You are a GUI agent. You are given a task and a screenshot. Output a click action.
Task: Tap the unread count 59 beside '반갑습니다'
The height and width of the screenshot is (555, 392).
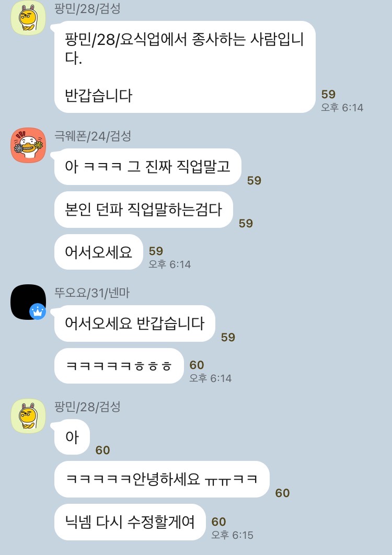(x=328, y=94)
